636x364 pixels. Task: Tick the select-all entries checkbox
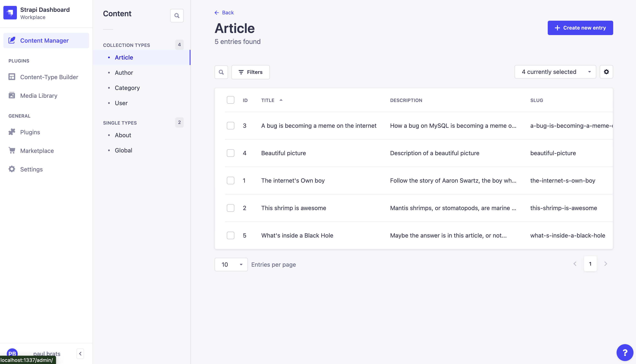click(x=230, y=100)
